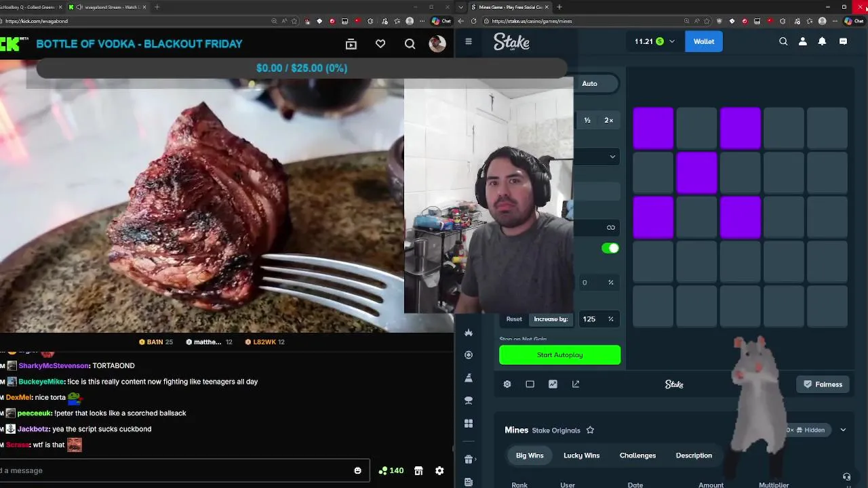The image size is (868, 488).
Task: Click the third-row tile in the last column
Action: [827, 218]
